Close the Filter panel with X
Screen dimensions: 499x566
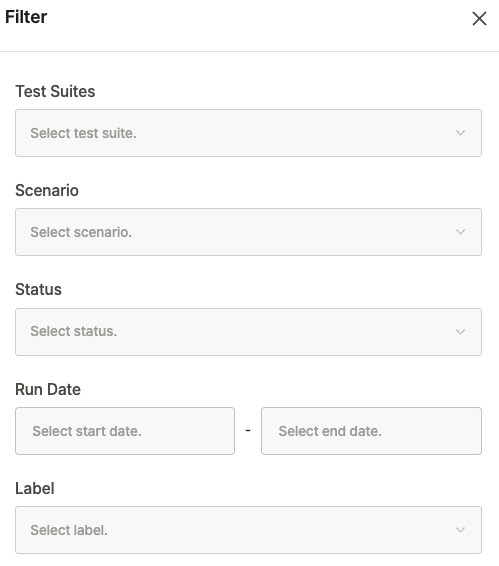(479, 18)
